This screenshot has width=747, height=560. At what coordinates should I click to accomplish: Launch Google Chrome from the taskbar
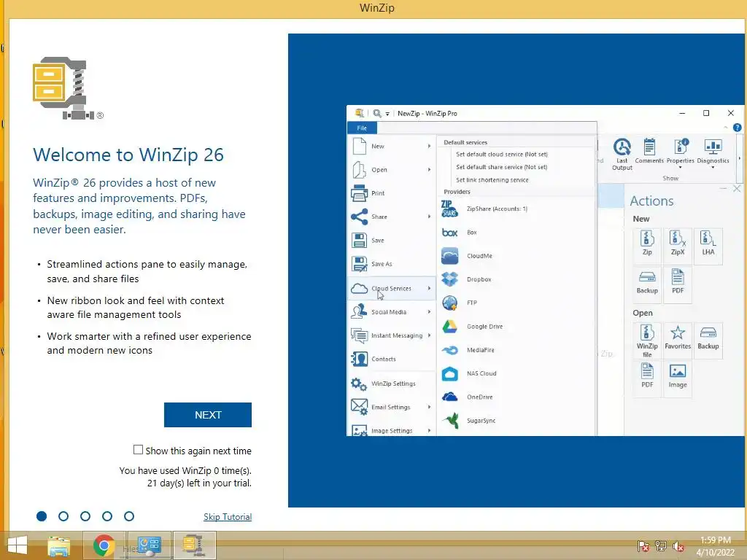pos(104,545)
